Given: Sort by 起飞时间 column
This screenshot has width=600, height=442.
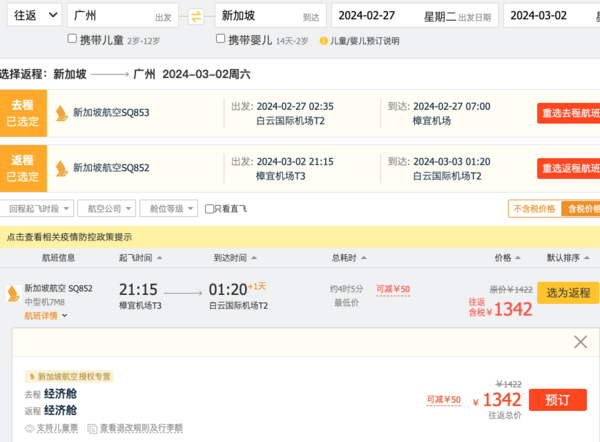Looking at the screenshot, I should tap(140, 258).
